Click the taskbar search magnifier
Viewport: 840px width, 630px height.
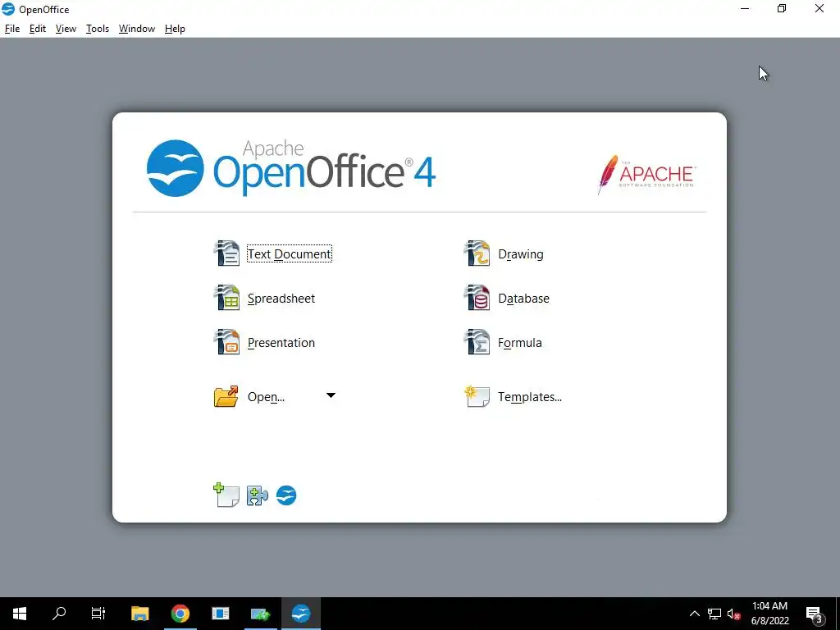pyautogui.click(x=59, y=614)
